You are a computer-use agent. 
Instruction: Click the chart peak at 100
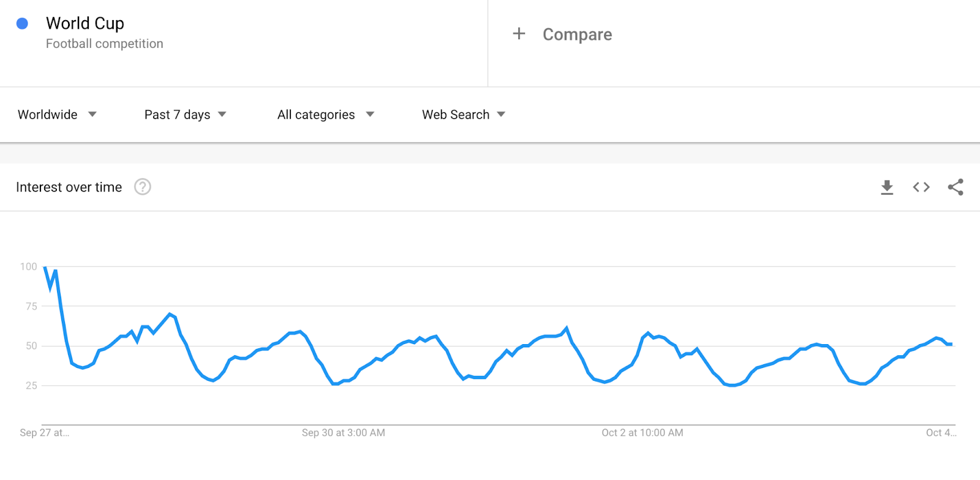pos(45,268)
